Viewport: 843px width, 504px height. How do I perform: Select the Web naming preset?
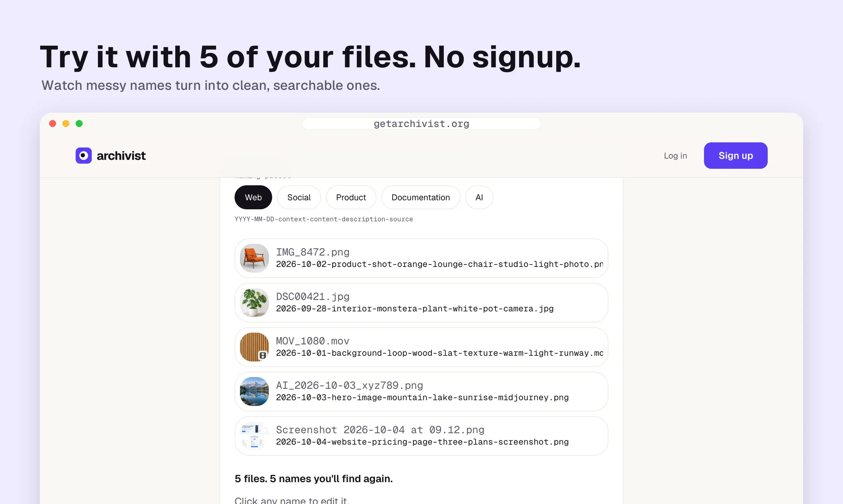click(x=253, y=197)
